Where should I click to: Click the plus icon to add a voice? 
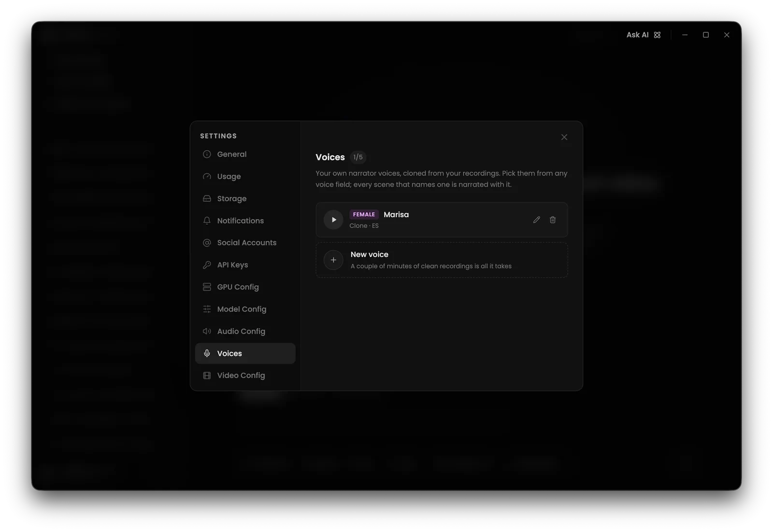click(x=333, y=260)
